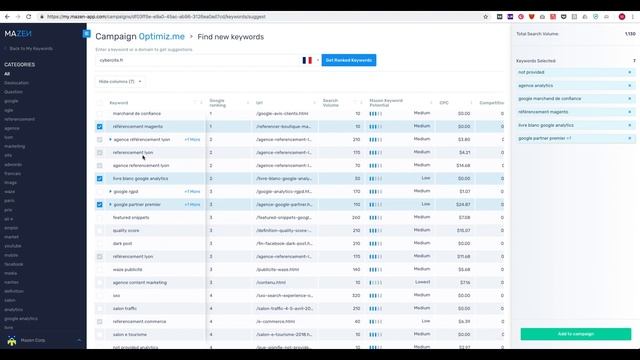The image size is (640, 360).
Task: Select the 'Question' category
Action: (x=13, y=92)
